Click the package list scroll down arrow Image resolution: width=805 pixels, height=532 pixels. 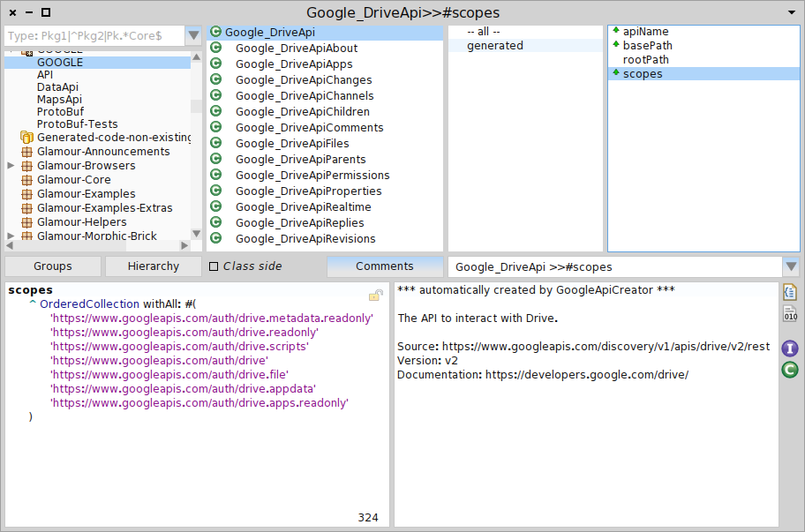pos(196,234)
